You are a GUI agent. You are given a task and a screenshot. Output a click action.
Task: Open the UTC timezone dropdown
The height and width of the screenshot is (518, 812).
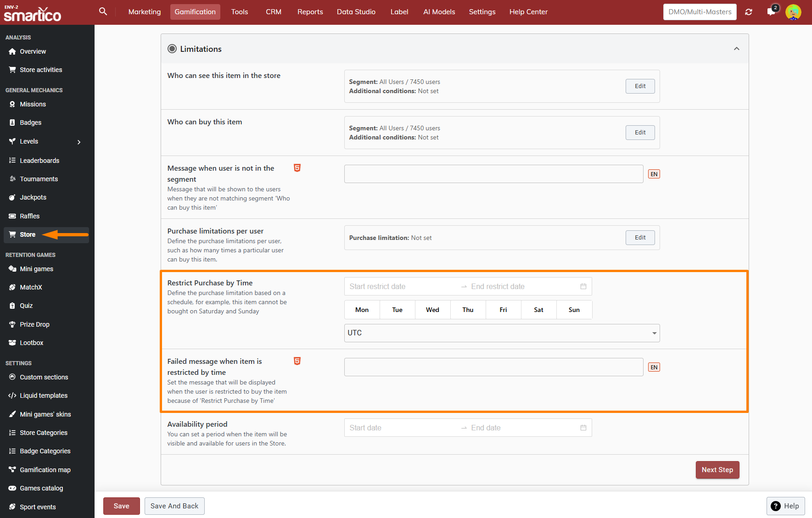[x=502, y=333]
